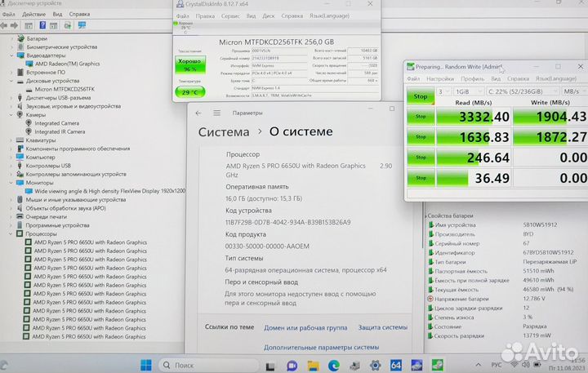Collapse the Дисковые устройства node
588x373 pixels.
(x=11, y=81)
